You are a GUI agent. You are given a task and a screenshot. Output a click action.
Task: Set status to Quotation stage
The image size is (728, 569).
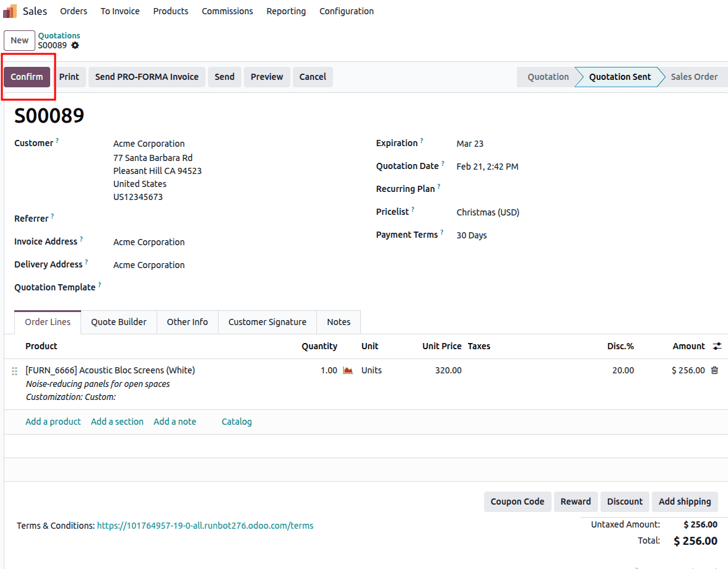(x=547, y=77)
